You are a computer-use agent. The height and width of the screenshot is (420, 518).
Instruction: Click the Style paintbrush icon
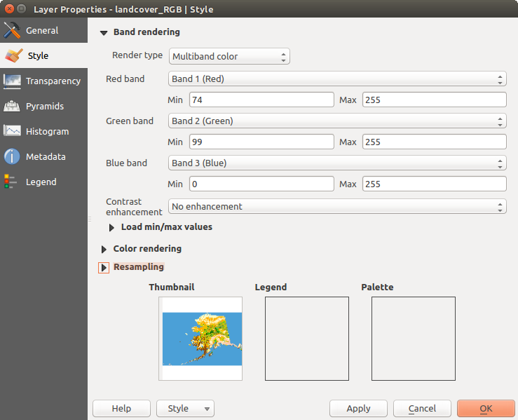[13, 56]
